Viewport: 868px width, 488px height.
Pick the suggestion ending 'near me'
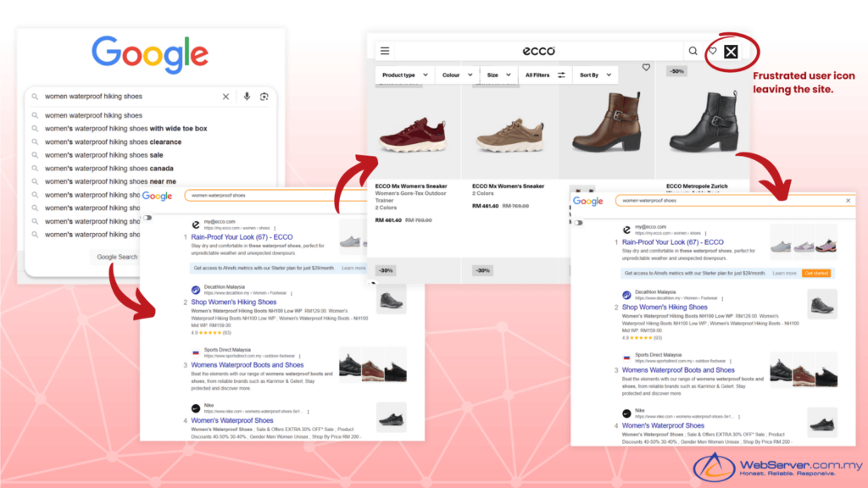tap(110, 181)
